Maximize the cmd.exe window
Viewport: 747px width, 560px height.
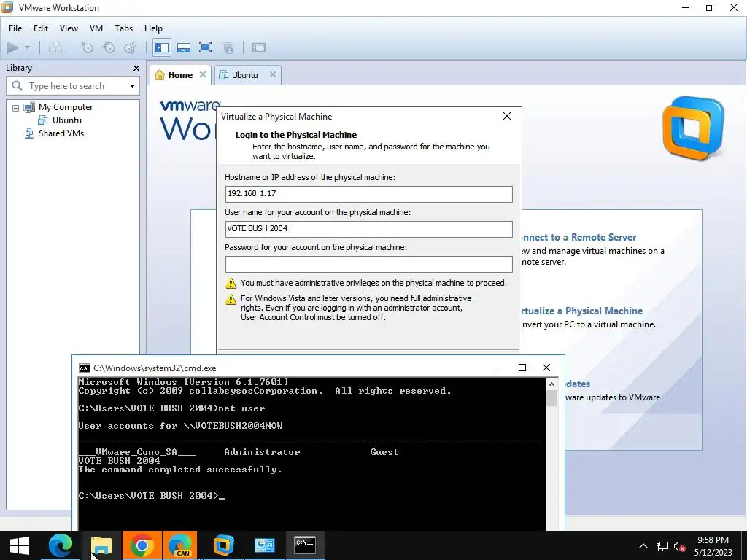pyautogui.click(x=522, y=367)
